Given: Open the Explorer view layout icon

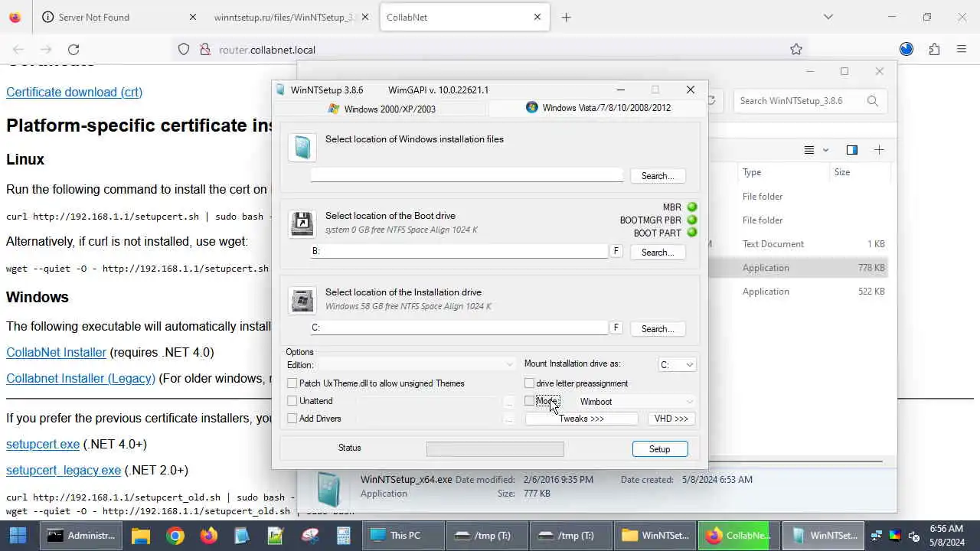Looking at the screenshot, I should click(x=808, y=150).
